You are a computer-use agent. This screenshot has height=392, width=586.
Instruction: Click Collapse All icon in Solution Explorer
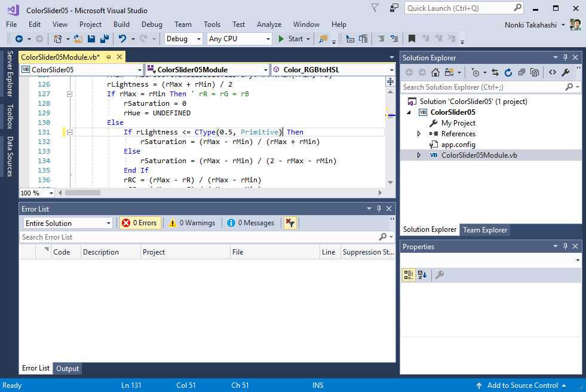point(521,72)
